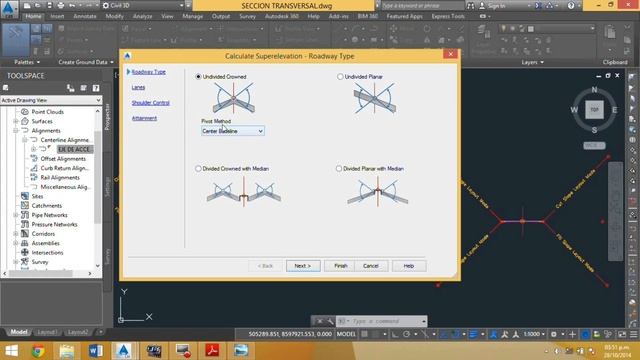Select Rail Alignments tree item

60,178
